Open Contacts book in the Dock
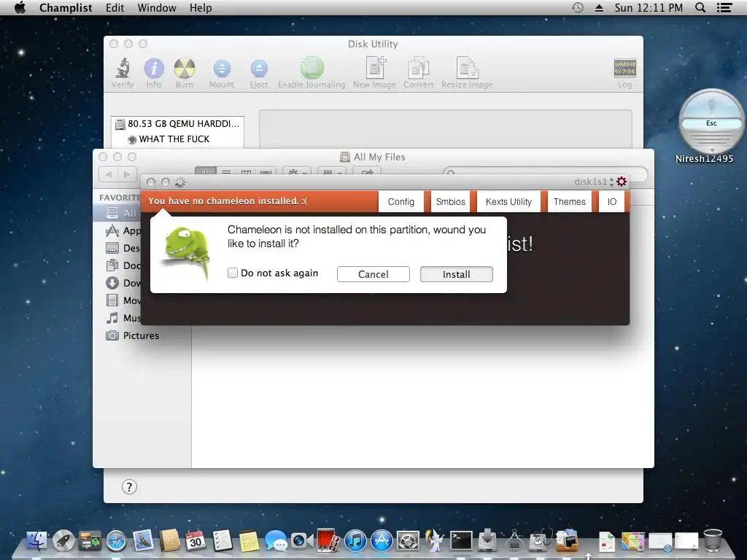This screenshot has width=747, height=560. point(169,541)
